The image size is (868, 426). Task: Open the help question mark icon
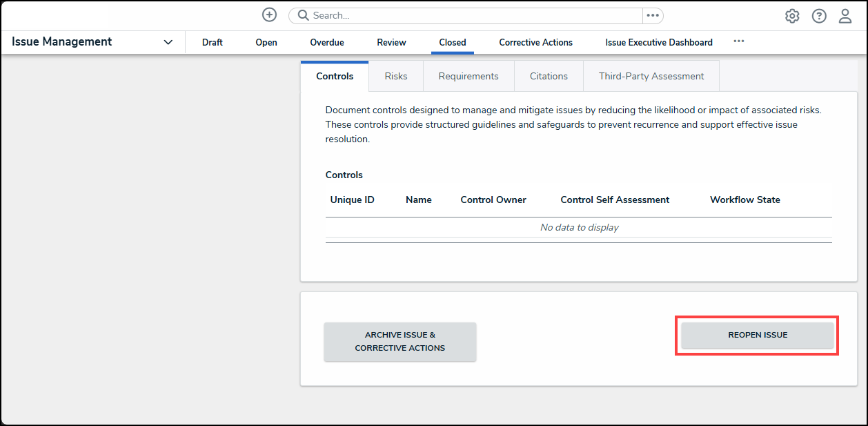pos(819,16)
